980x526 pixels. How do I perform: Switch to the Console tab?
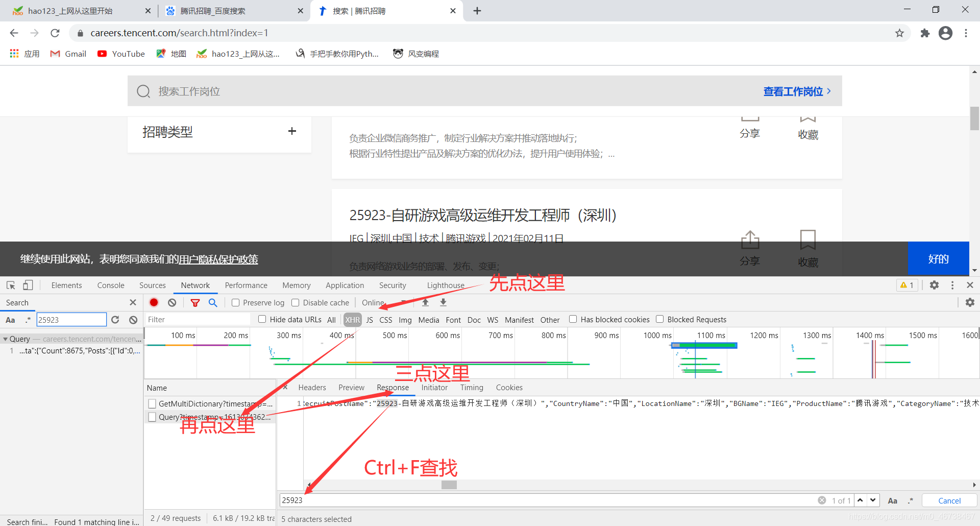[x=111, y=285]
